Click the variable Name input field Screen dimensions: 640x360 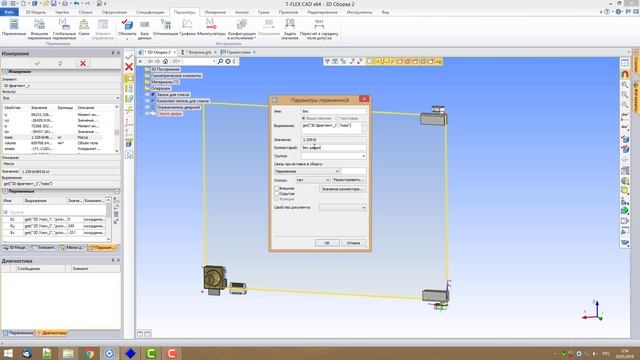tap(333, 111)
